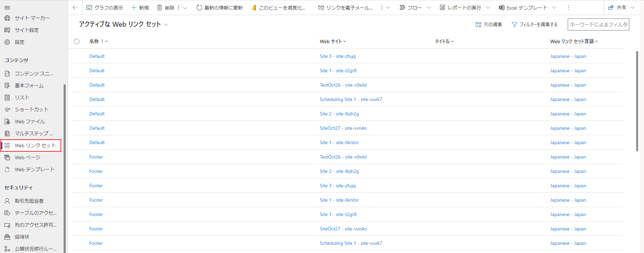Click the リンクを電子メール envelope icon
Viewport: 644px width, 253px height.
click(321, 8)
